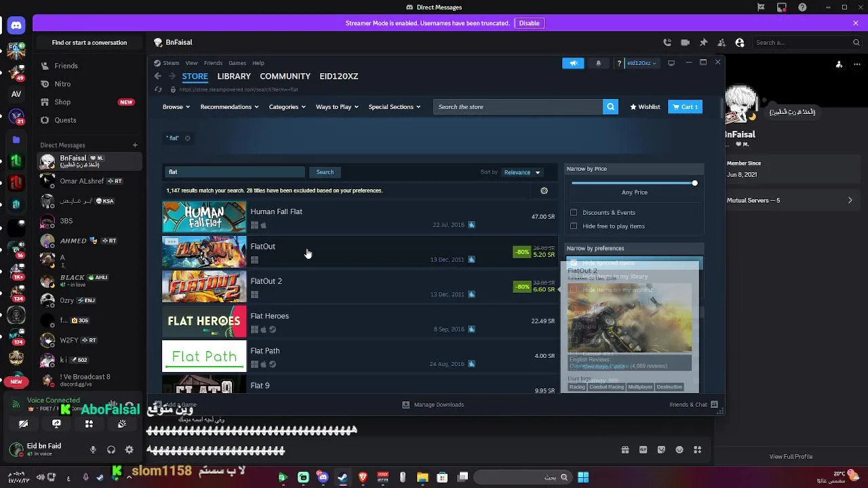Open Steam notifications bell
Screen dimensions: 868x488
598,63
